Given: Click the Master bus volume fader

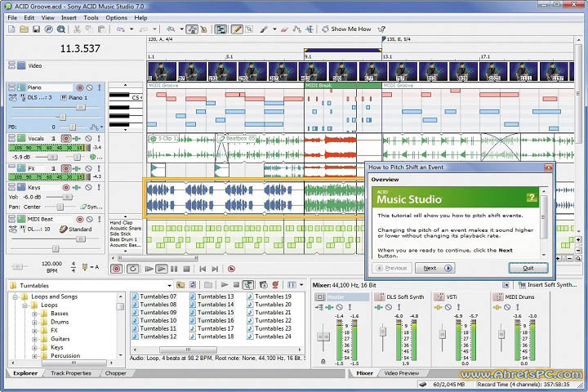Looking at the screenshot, I should pos(323,336).
